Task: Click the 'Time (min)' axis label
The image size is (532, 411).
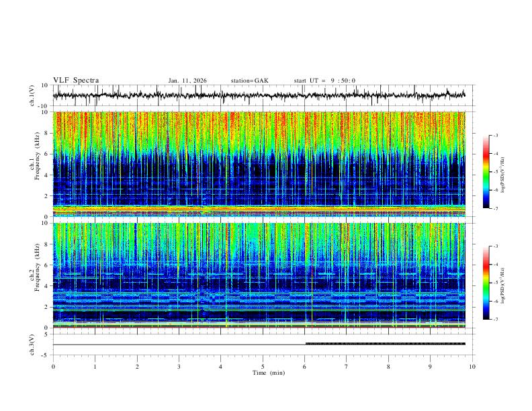Action: [x=269, y=373]
